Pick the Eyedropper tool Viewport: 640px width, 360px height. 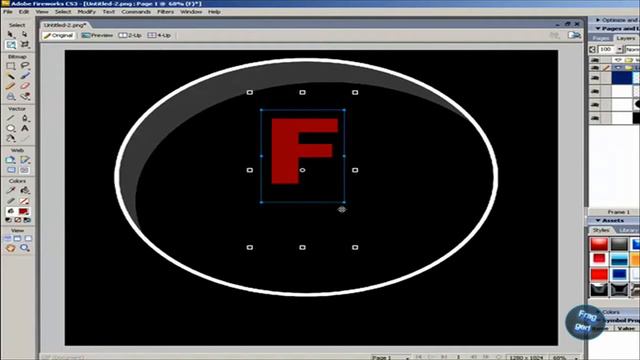[11, 190]
